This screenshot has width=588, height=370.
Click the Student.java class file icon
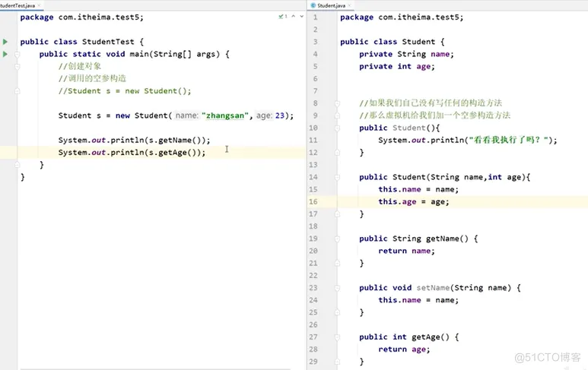313,5
